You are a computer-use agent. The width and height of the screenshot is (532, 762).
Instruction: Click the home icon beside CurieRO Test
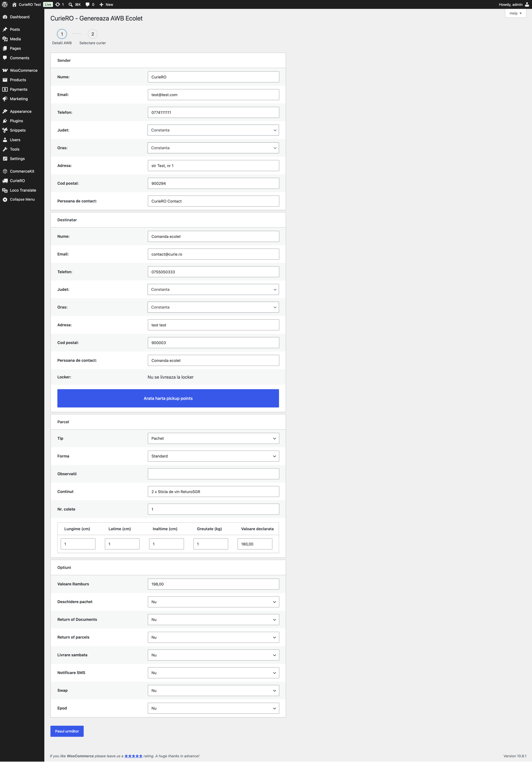[x=14, y=4]
